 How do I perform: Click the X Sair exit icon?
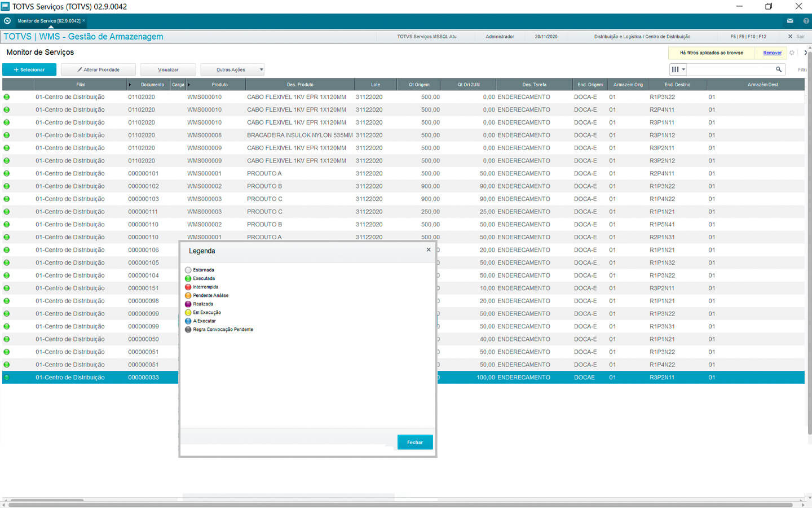coord(790,37)
